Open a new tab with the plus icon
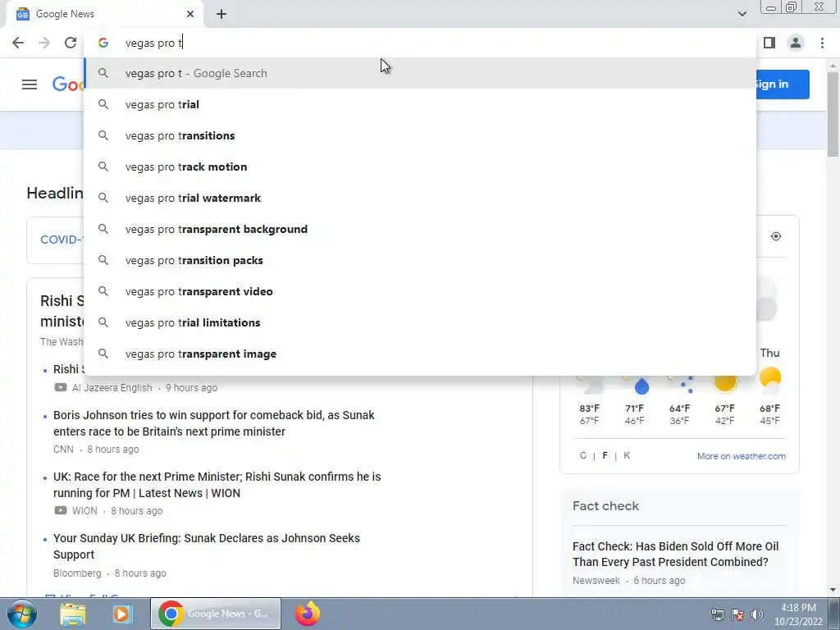This screenshot has width=840, height=630. (x=221, y=14)
